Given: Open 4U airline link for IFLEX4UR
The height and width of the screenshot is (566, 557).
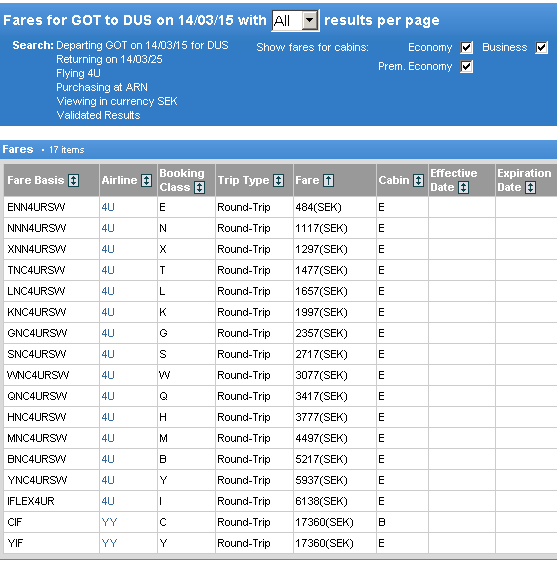Looking at the screenshot, I should 108,501.
